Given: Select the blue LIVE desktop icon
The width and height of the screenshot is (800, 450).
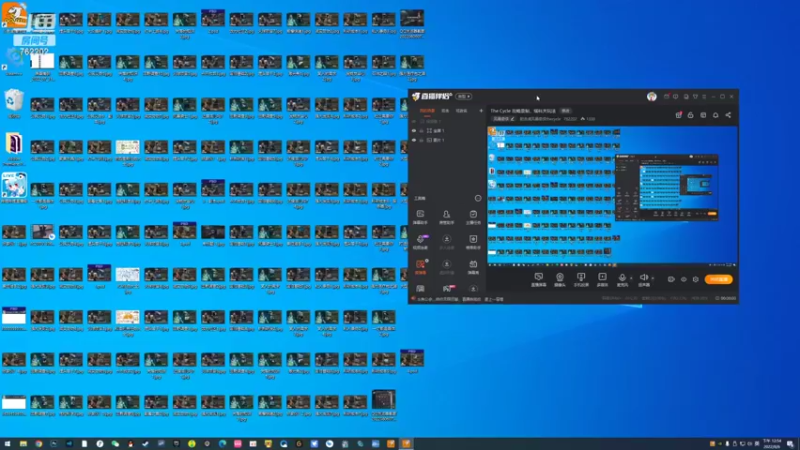Looking at the screenshot, I should tap(14, 188).
